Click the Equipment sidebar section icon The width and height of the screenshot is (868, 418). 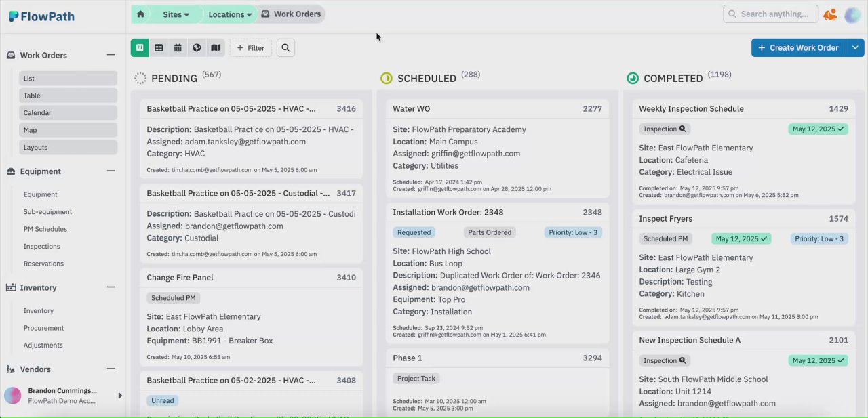point(11,171)
